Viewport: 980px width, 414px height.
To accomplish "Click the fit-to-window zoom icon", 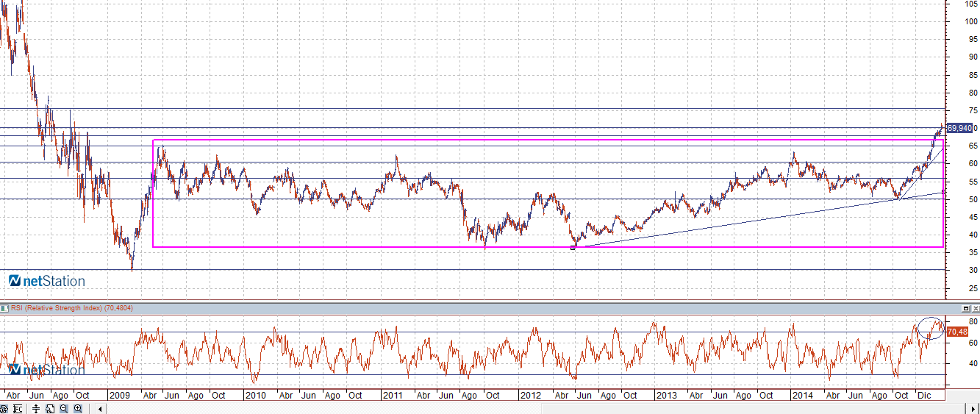I will pos(51,408).
